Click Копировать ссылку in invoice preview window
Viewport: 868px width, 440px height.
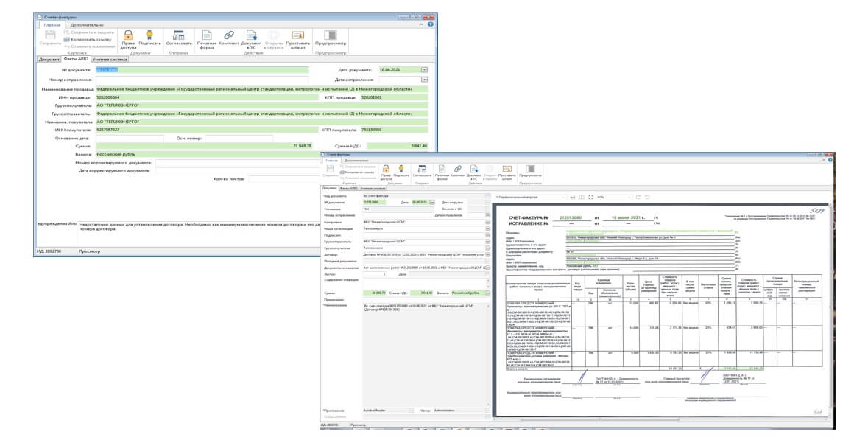[x=358, y=172]
